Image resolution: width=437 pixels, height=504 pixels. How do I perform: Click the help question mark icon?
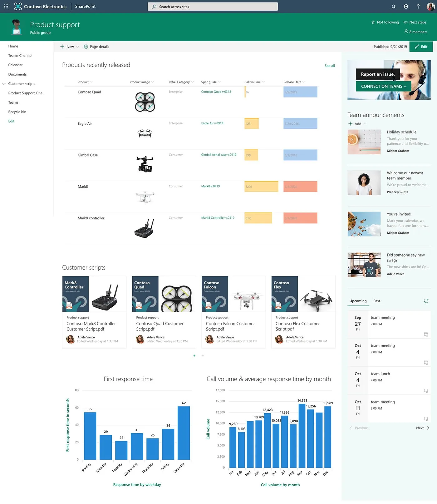pyautogui.click(x=418, y=6)
